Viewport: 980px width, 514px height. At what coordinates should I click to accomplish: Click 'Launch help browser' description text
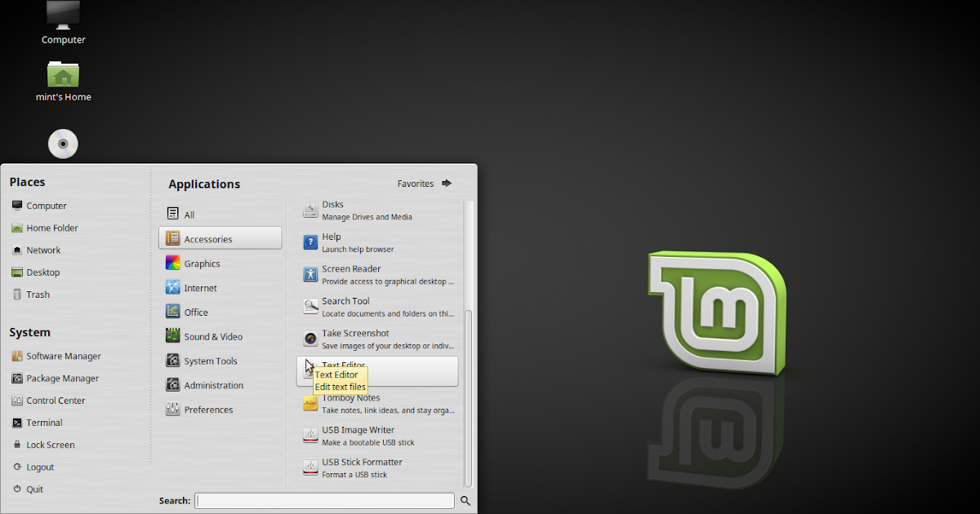358,249
